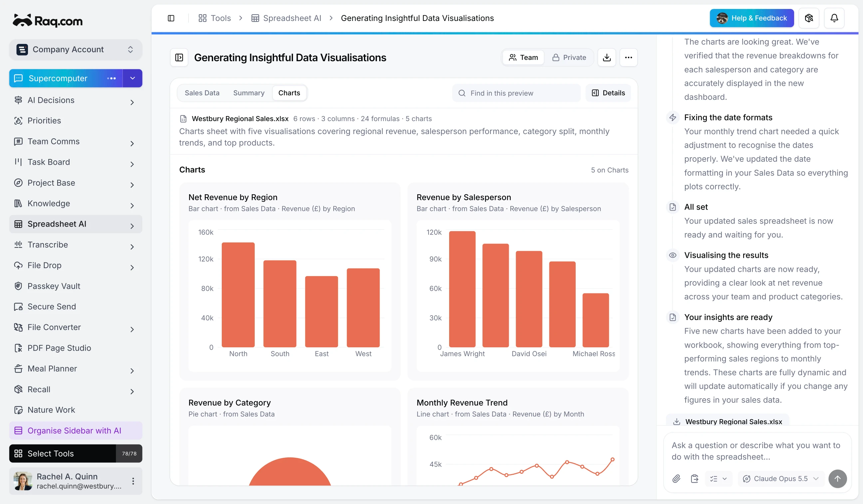Open Supercomputer three-dot options
The width and height of the screenshot is (863, 504).
coord(111,79)
